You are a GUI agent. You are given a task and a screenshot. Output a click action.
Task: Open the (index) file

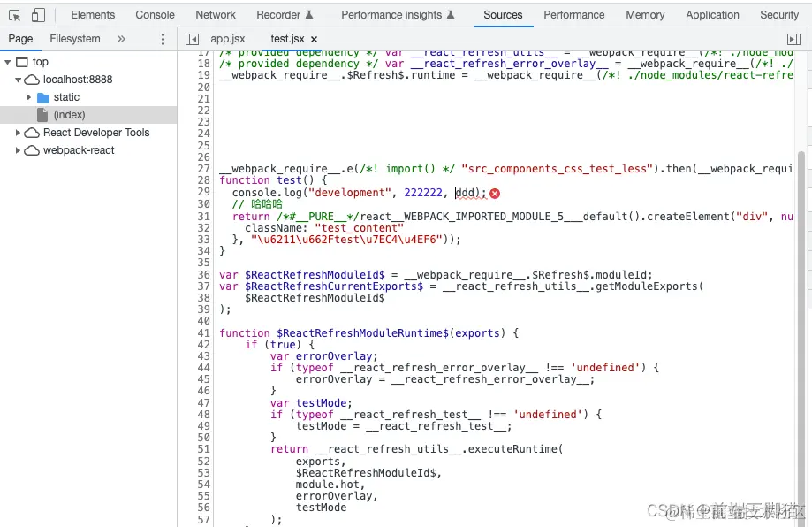70,115
